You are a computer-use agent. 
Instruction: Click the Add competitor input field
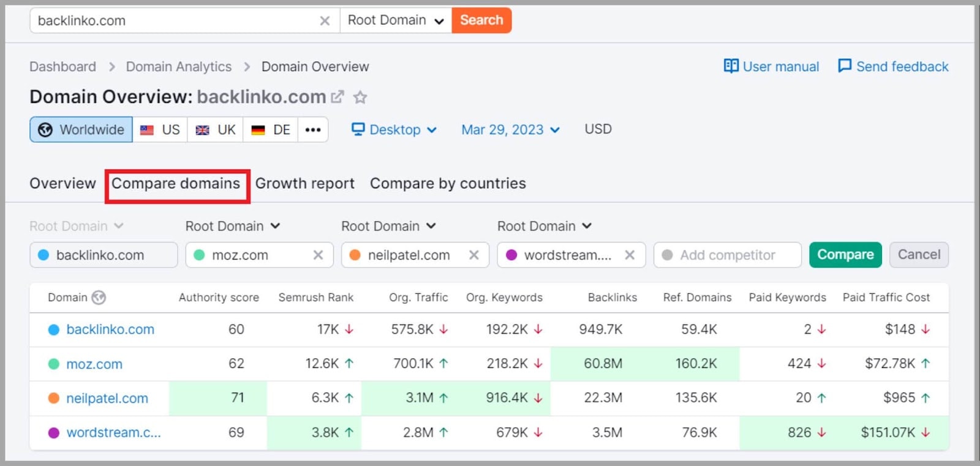pyautogui.click(x=728, y=255)
